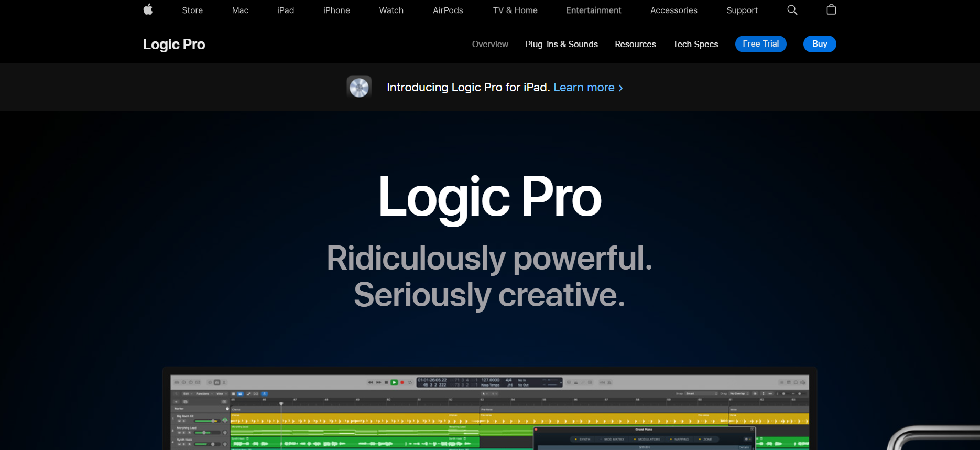Open the search magnifier icon

[792, 10]
